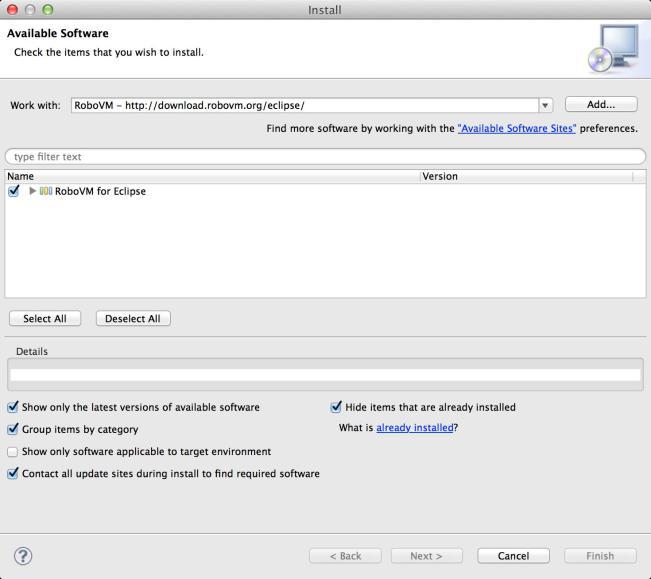This screenshot has width=651, height=579.
Task: Select the RoboVM for Eclipse row text
Action: click(100, 191)
